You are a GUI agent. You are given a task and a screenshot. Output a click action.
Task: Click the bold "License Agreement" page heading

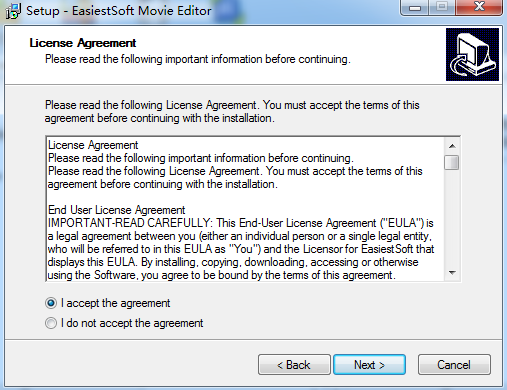pyautogui.click(x=83, y=43)
